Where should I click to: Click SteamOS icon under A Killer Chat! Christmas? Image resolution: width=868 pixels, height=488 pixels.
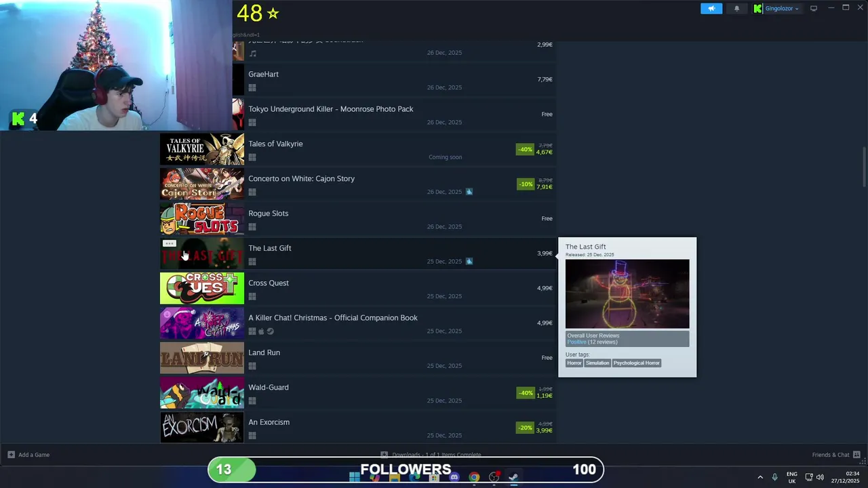[x=270, y=331]
